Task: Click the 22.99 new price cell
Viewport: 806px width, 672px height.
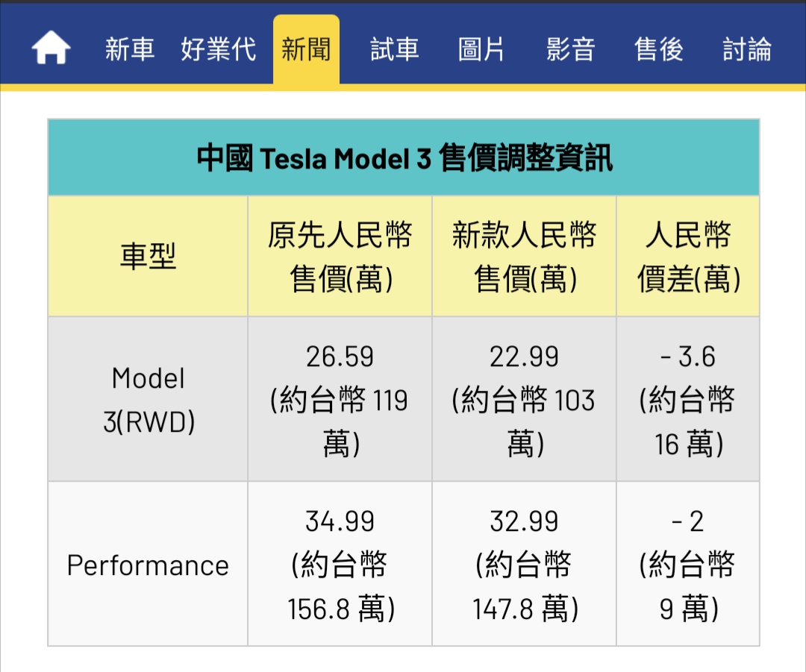Action: pyautogui.click(x=525, y=400)
